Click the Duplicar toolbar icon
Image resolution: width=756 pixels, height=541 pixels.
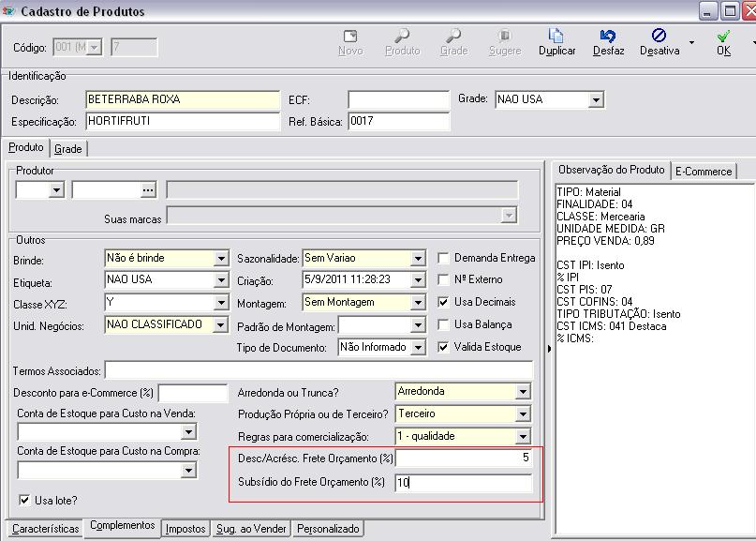coord(556,38)
